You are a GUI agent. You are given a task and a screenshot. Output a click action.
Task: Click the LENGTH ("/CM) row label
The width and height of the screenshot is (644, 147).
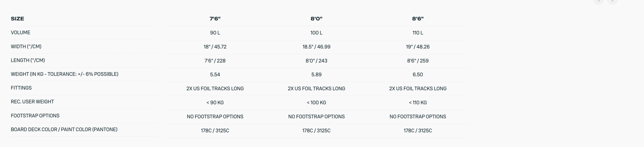(x=28, y=61)
